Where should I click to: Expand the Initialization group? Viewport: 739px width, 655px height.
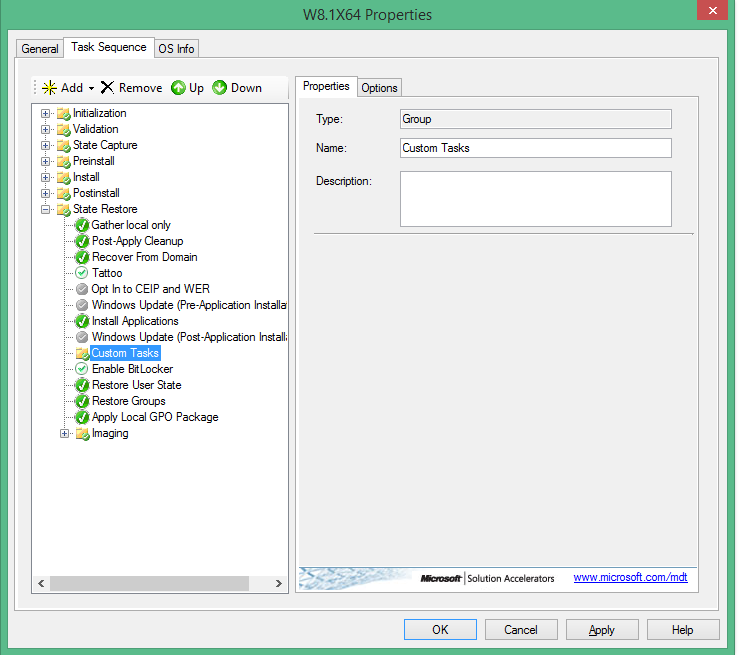point(46,113)
